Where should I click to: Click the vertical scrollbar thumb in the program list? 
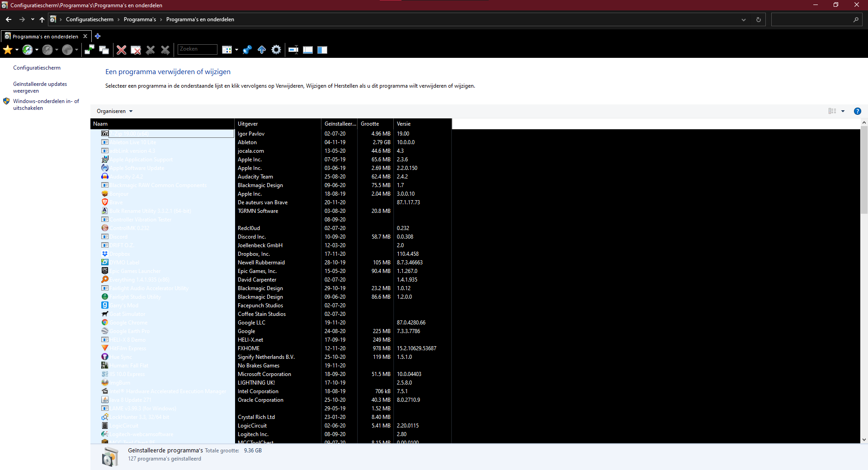point(864,170)
